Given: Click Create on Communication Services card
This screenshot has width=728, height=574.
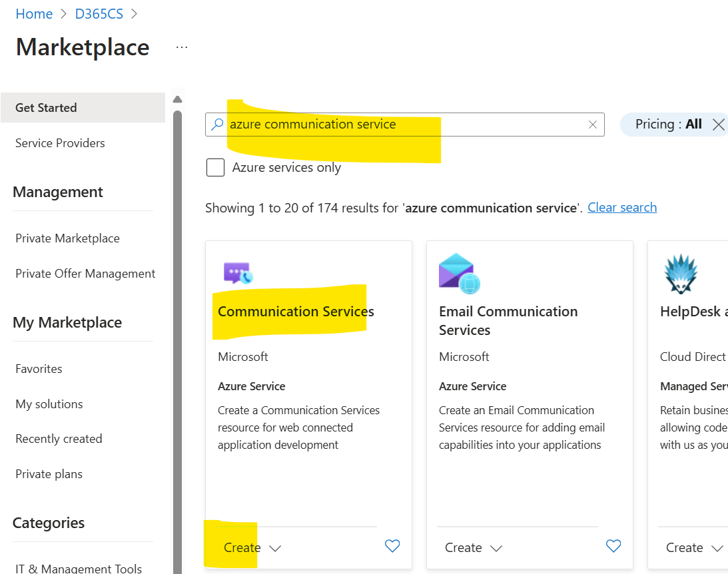Looking at the screenshot, I should tap(242, 548).
